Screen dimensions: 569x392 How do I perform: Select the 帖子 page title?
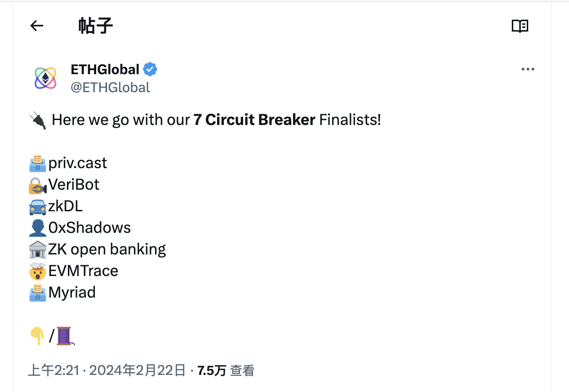point(95,26)
